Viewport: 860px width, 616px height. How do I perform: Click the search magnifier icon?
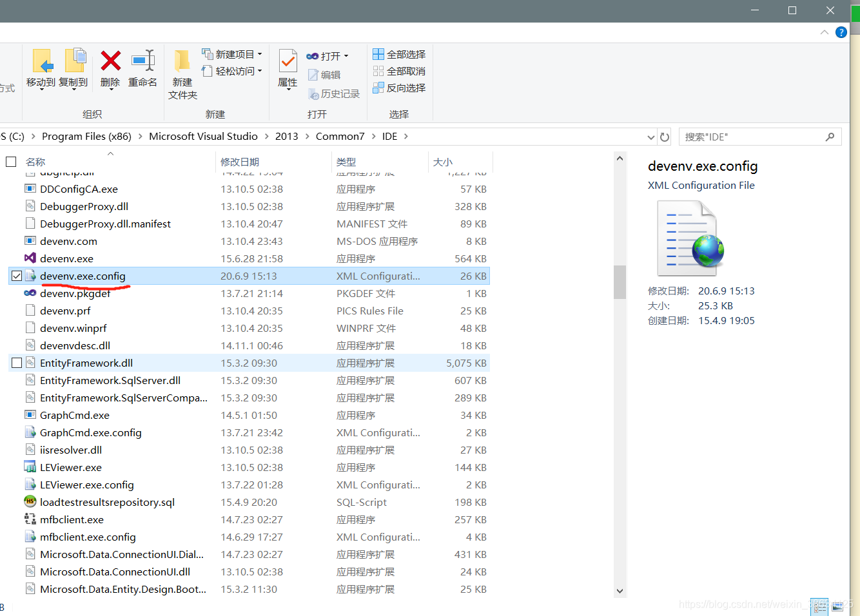tap(830, 137)
